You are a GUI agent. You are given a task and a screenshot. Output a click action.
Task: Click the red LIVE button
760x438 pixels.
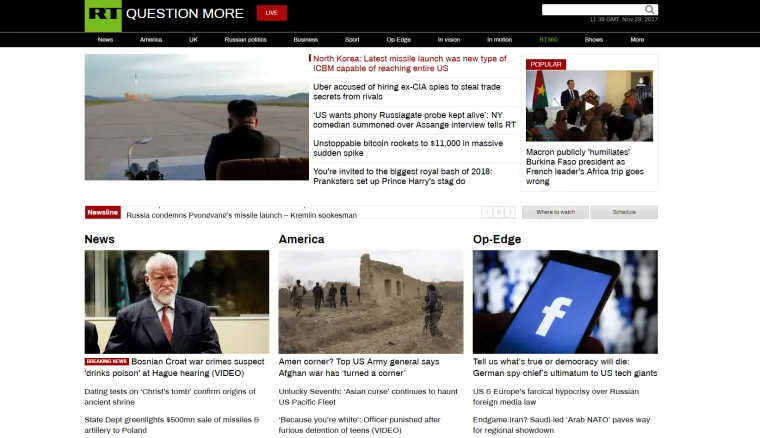point(271,13)
